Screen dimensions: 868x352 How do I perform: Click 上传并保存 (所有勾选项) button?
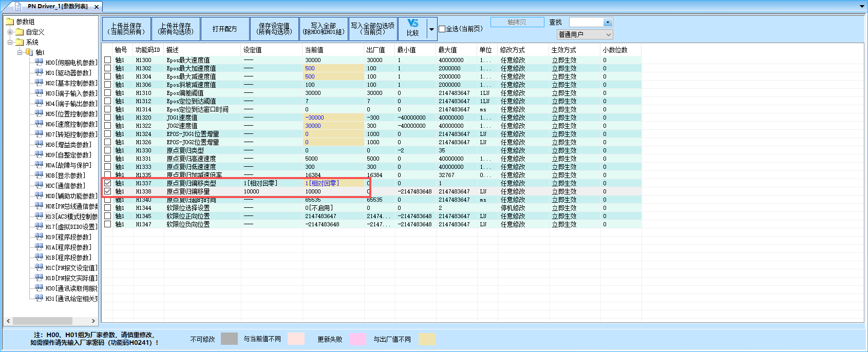[x=176, y=29]
